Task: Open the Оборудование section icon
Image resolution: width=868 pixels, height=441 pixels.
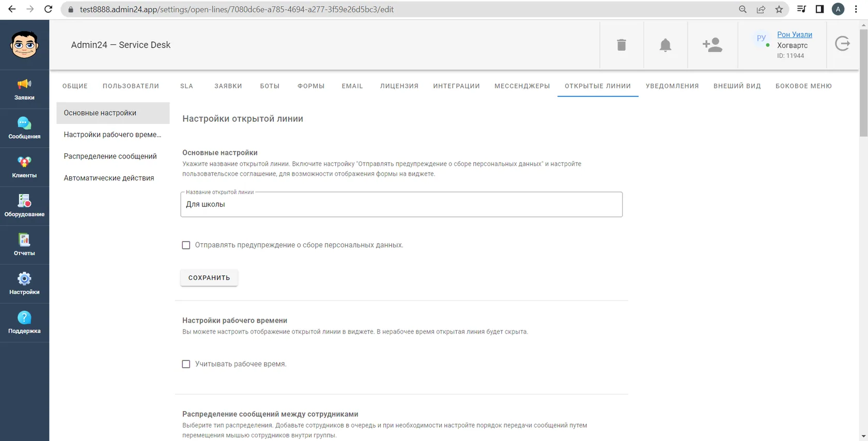Action: (x=24, y=206)
